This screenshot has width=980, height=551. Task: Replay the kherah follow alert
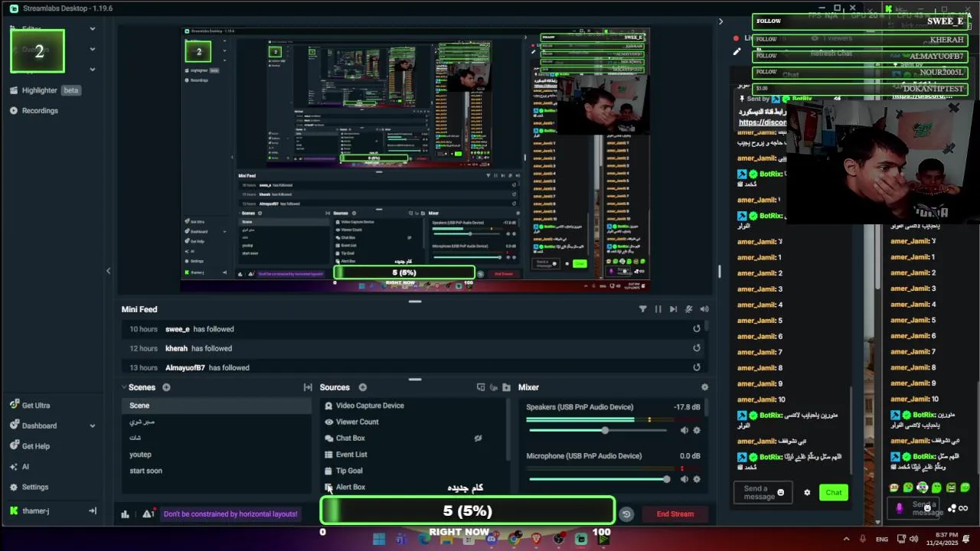point(697,348)
